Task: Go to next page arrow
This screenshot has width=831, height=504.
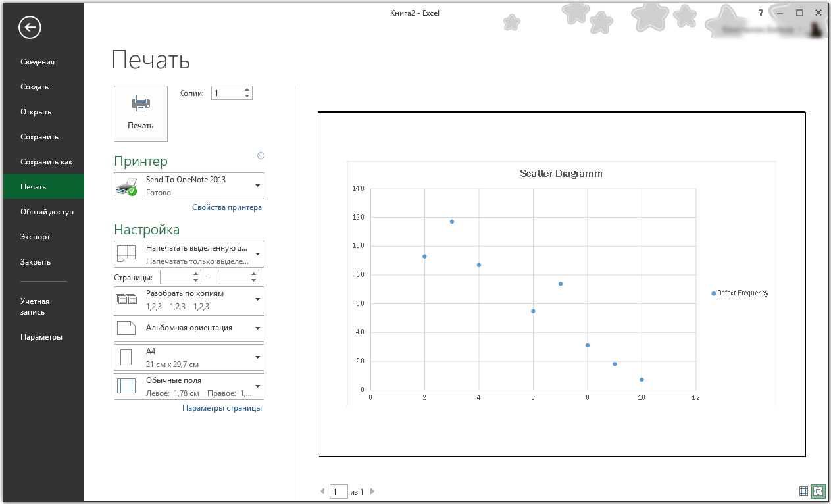Action: [372, 491]
